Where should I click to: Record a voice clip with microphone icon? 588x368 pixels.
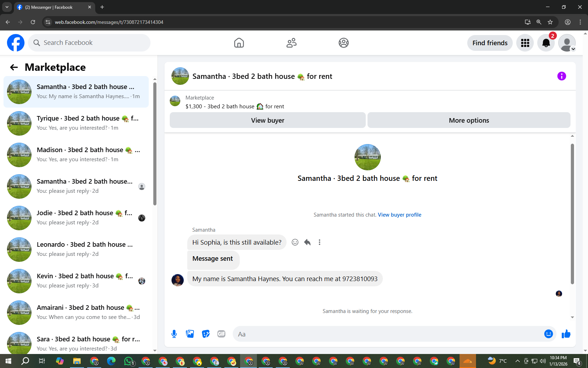point(174,334)
